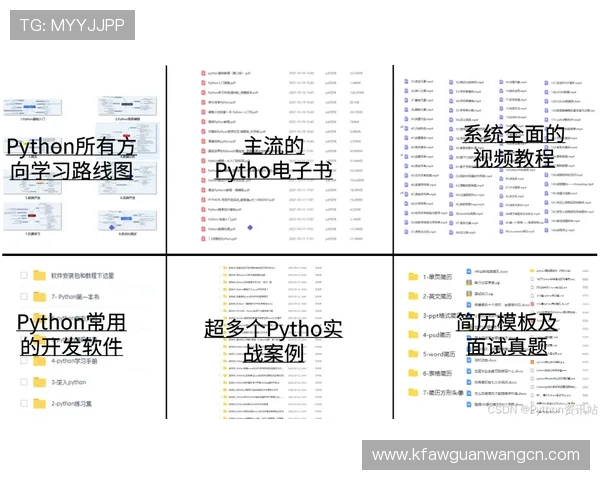
Task: Tick the checkbox beside 2-python练习集
Action: pyautogui.click(x=24, y=403)
